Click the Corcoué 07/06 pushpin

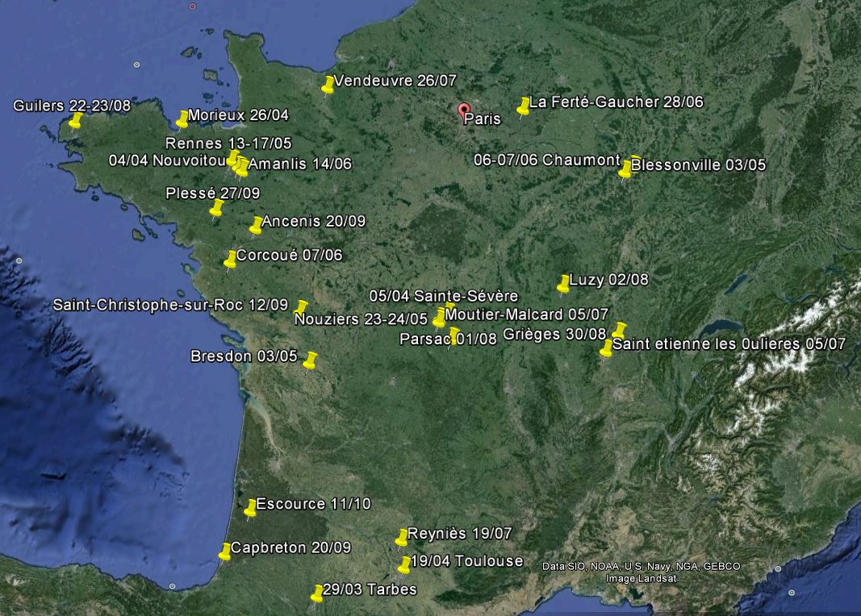pos(231,258)
